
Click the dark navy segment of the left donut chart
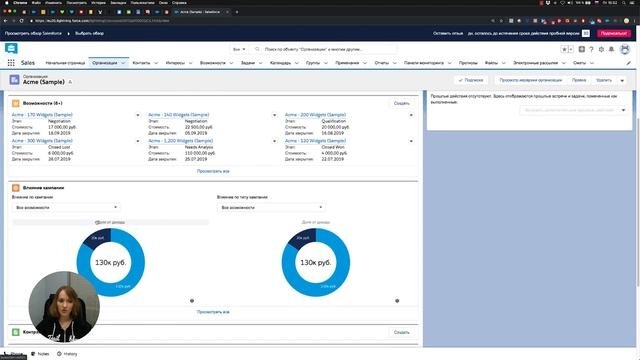98,238
